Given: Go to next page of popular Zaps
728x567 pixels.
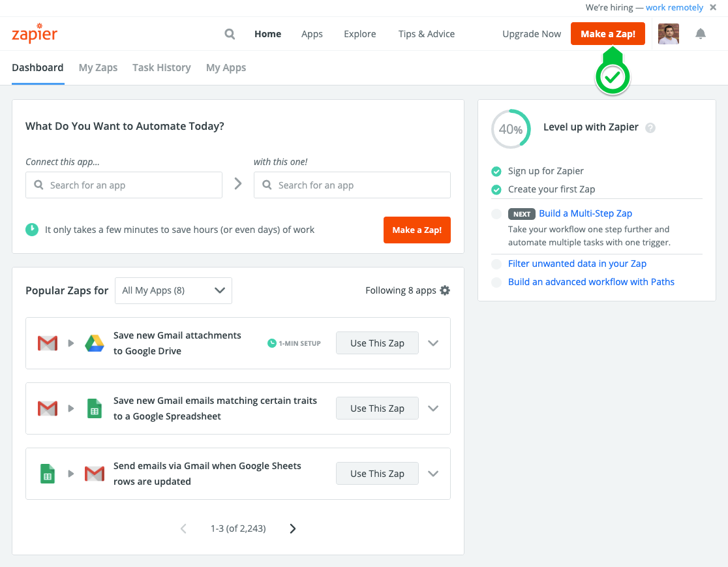Looking at the screenshot, I should pyautogui.click(x=292, y=529).
